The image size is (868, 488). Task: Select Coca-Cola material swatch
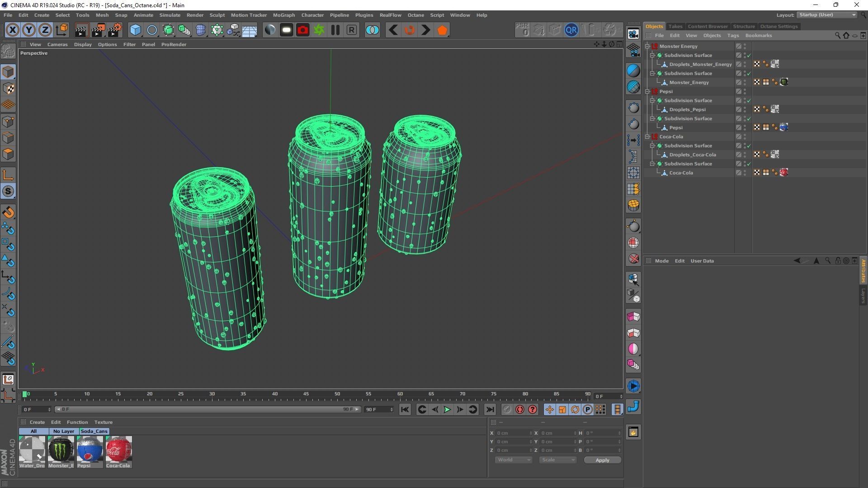pos(118,452)
